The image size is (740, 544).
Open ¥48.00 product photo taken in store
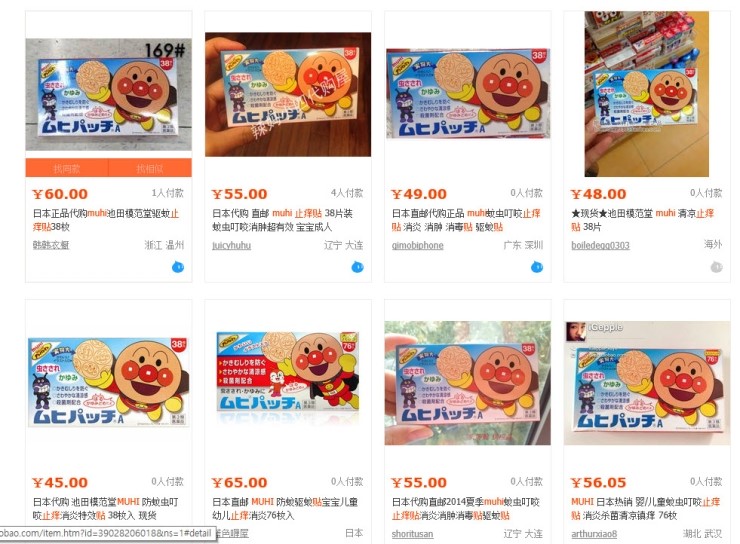(x=647, y=94)
